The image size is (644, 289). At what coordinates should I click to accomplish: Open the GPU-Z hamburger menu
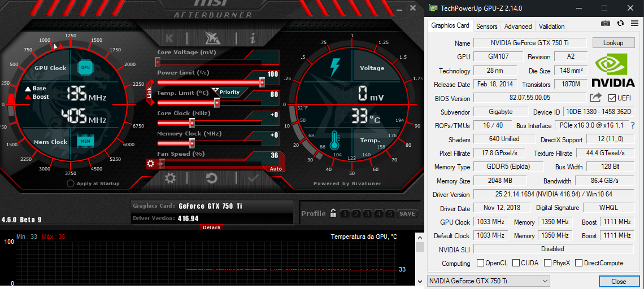(x=634, y=23)
